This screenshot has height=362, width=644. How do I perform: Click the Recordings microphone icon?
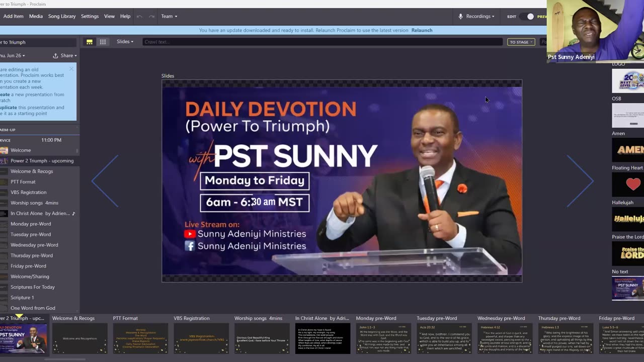(460, 16)
